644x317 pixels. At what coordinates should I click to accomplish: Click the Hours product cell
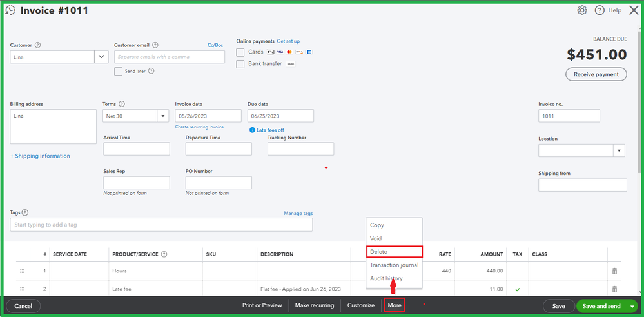tap(155, 271)
